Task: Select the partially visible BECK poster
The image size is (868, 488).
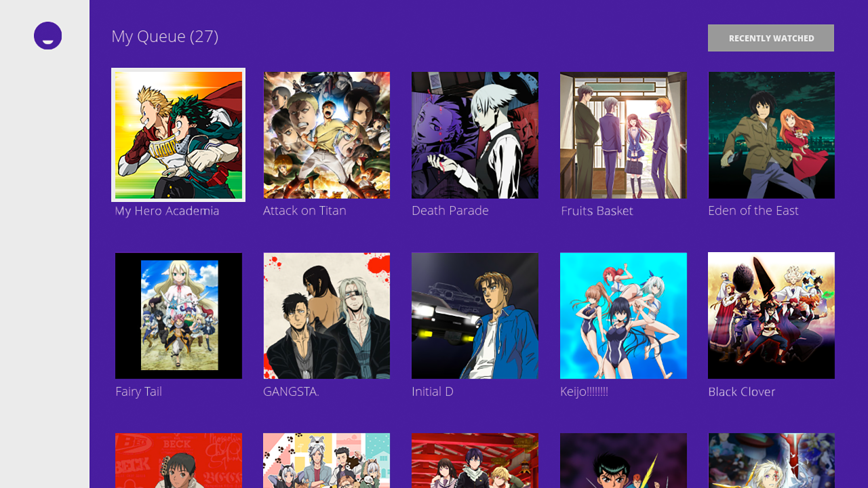Action: coord(178,461)
